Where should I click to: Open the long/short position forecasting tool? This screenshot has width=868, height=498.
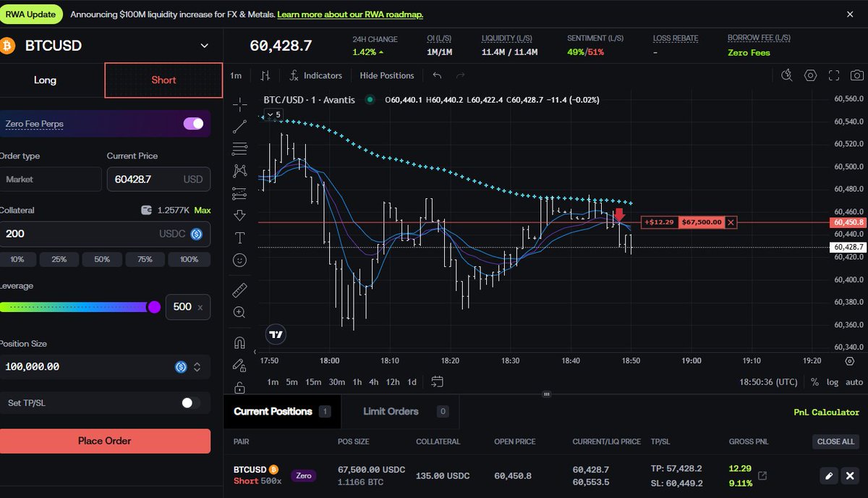click(239, 193)
